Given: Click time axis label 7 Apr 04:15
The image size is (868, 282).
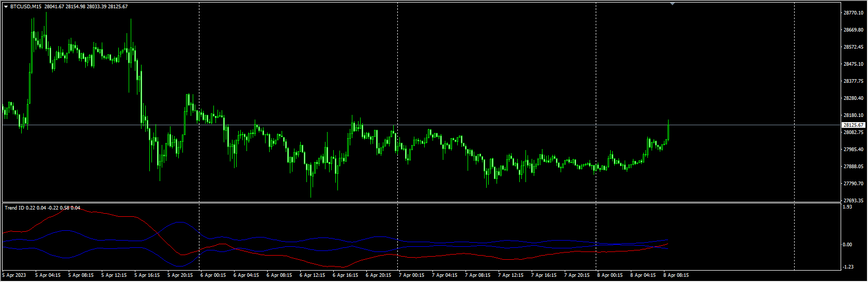Looking at the screenshot, I should [x=445, y=275].
